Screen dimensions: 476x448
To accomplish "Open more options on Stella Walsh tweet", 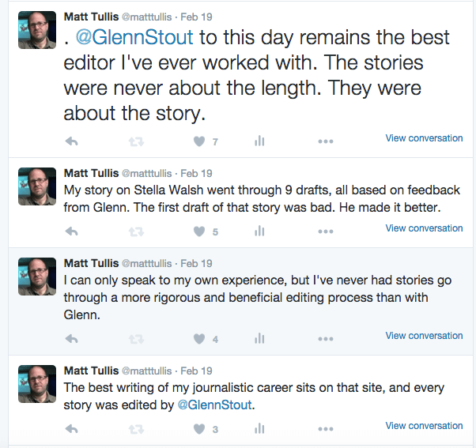I will pos(325,232).
